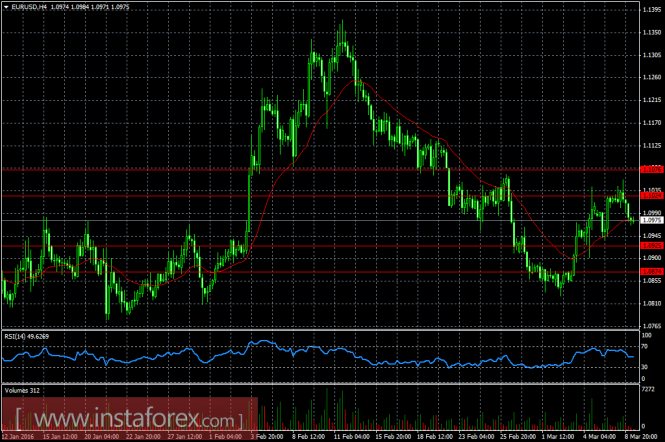The width and height of the screenshot is (665, 442).
Task: Select the red 1.1076 level price tag
Action: (652, 170)
